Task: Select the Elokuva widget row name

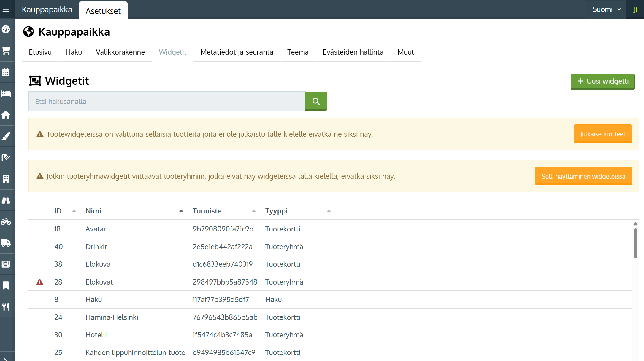Action: click(98, 264)
